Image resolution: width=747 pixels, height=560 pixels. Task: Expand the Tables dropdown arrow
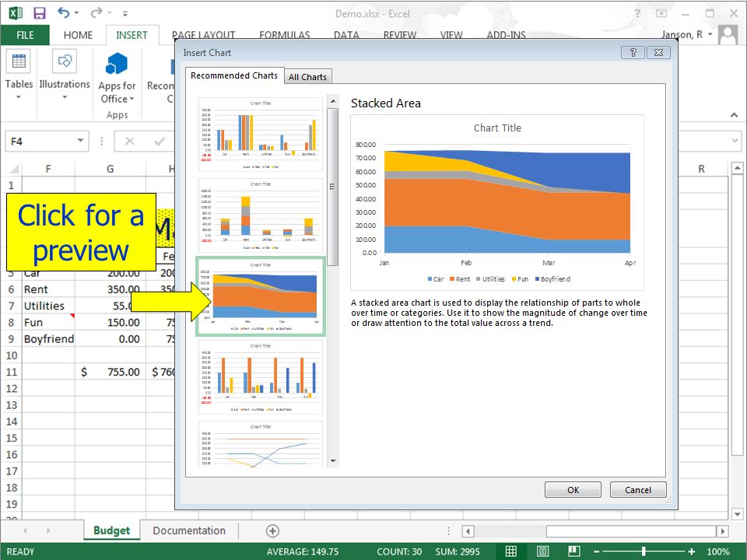[x=19, y=97]
